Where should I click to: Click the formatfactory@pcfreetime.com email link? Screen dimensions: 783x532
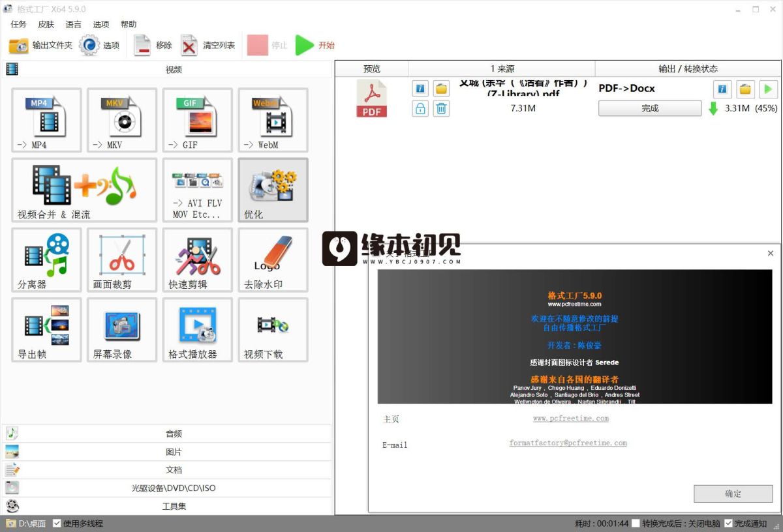[x=568, y=443]
